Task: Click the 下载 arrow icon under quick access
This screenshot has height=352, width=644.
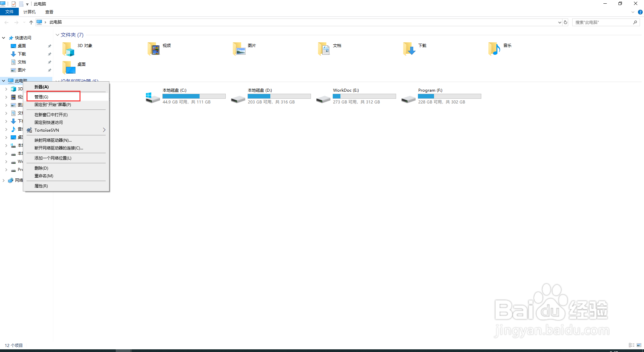Action: [13, 54]
